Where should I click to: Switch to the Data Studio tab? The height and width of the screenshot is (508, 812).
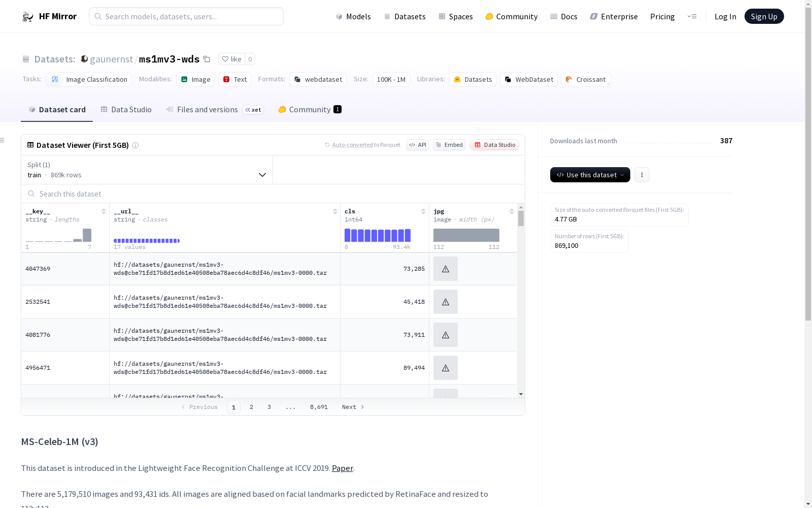[126, 110]
